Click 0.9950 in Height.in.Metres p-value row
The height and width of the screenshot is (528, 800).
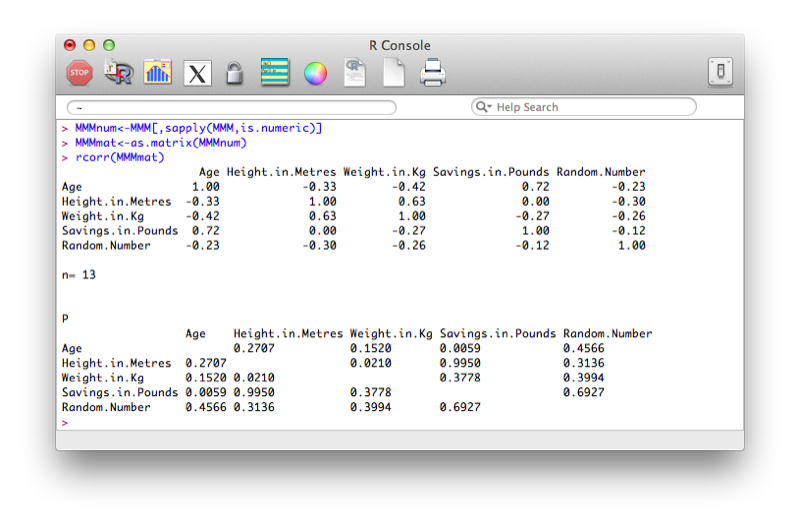[460, 363]
